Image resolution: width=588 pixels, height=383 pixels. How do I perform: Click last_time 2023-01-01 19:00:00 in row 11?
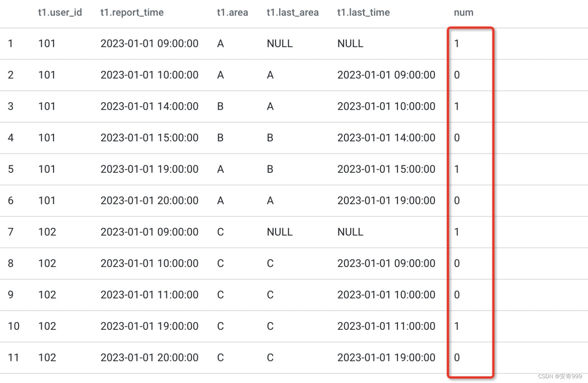(x=386, y=358)
